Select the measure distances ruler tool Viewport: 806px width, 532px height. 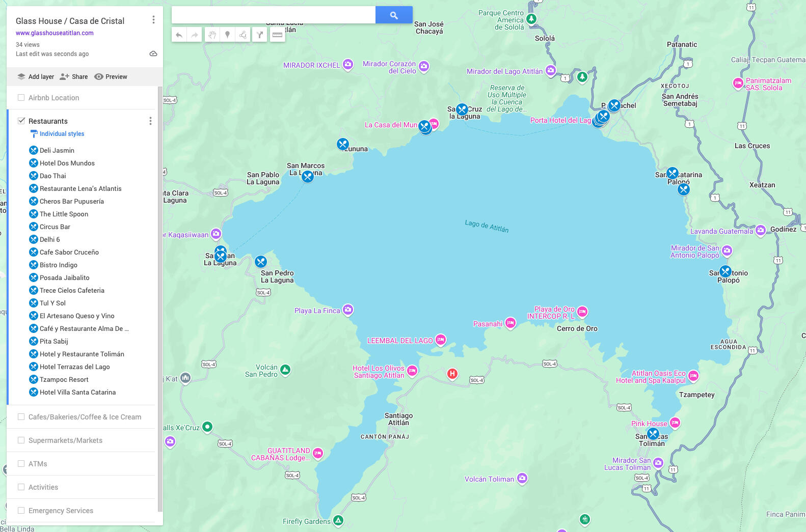tap(277, 35)
